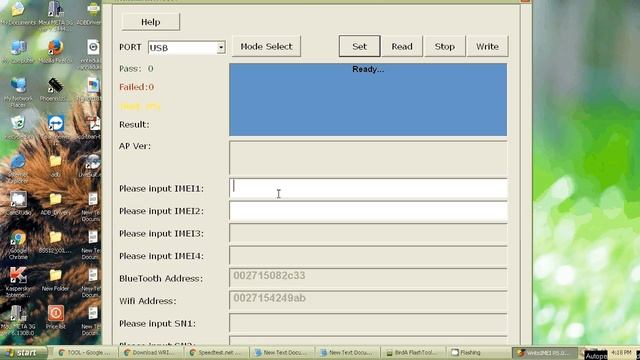Click the blue Ready status panel

[368, 100]
